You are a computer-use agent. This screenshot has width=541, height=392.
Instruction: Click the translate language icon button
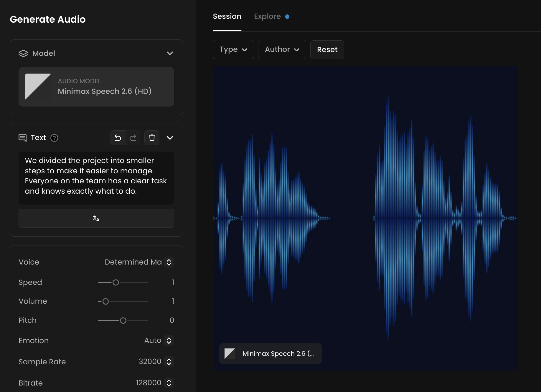(96, 218)
